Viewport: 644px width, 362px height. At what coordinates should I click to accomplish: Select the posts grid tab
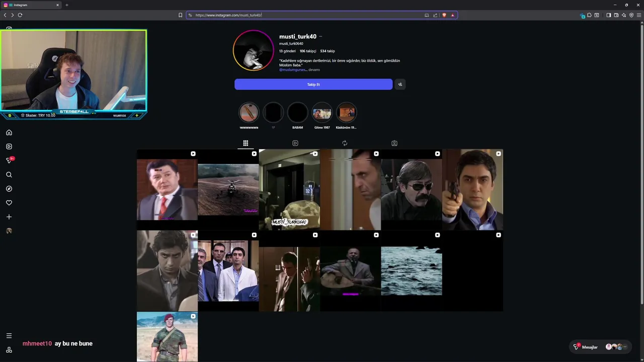coord(246,143)
